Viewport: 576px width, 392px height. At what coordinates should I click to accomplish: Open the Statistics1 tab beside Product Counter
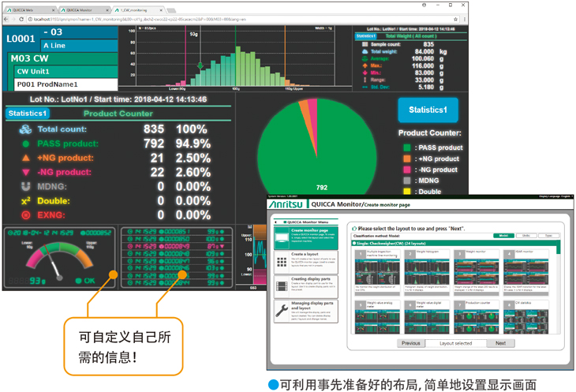(x=28, y=114)
